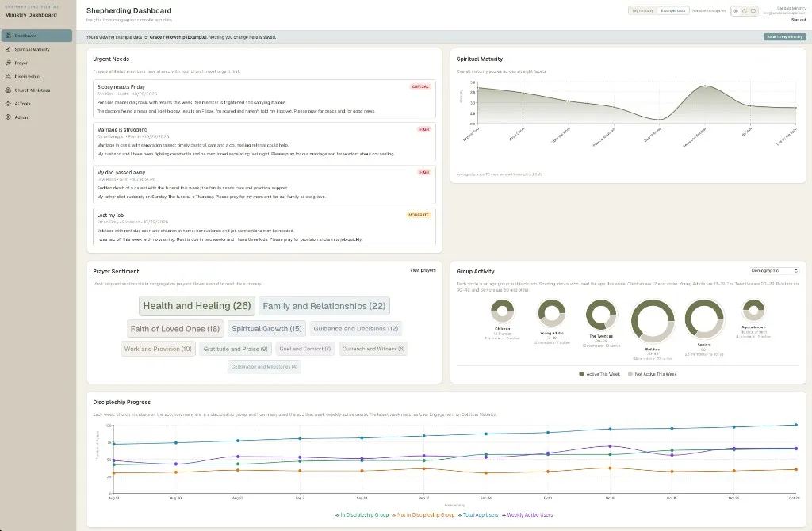Click the Shepherding Dashboard page heading
The width and height of the screenshot is (812, 531).
click(x=129, y=10)
